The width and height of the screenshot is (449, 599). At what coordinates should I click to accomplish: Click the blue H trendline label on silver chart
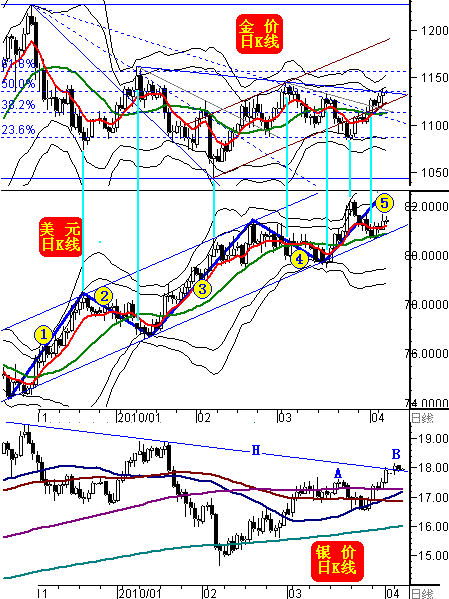point(256,450)
